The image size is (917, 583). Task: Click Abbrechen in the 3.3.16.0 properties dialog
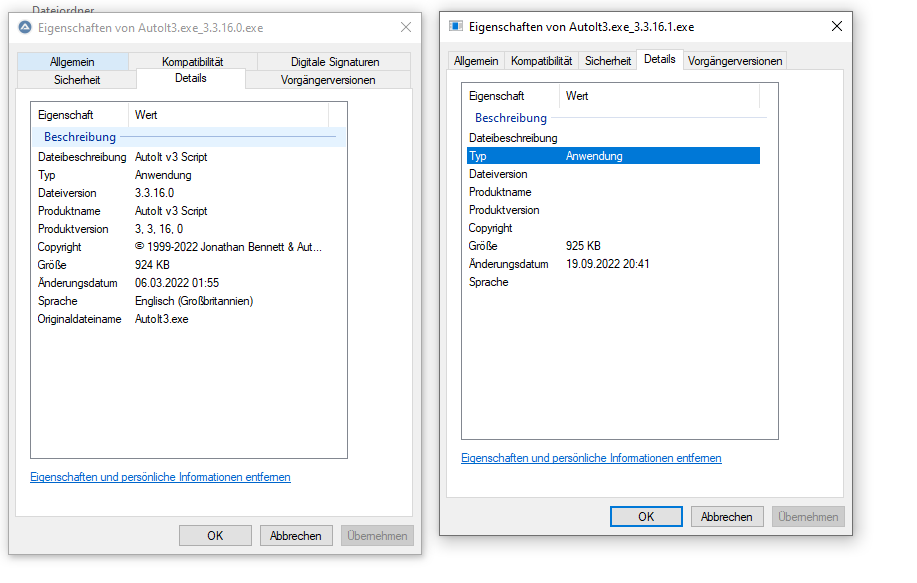pos(296,536)
